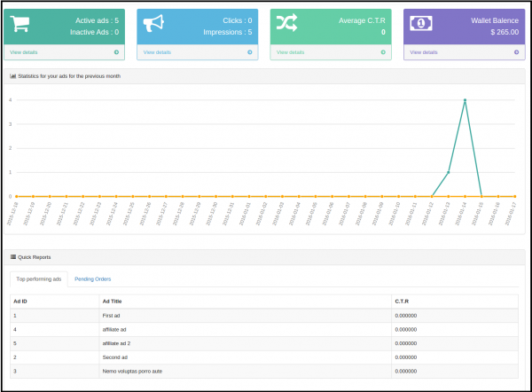Screen dimensions: 532x392
Task: Click the Quick Reports heading text
Action: 35,257
